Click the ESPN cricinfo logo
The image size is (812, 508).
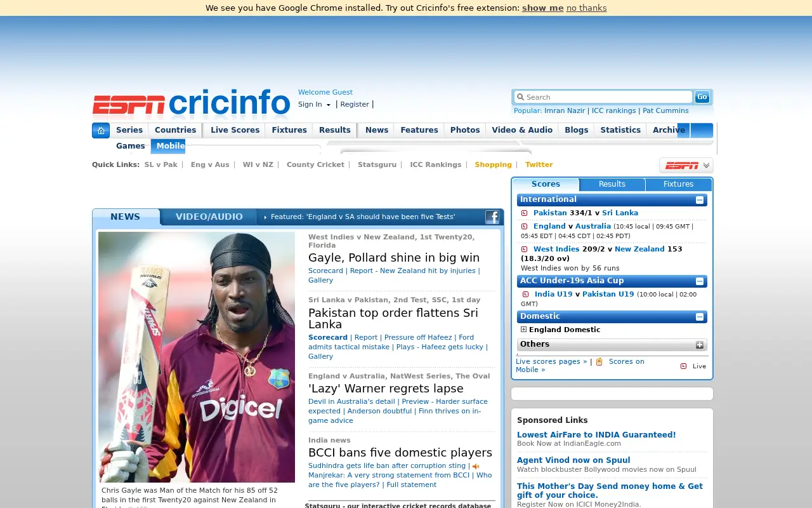click(x=192, y=103)
